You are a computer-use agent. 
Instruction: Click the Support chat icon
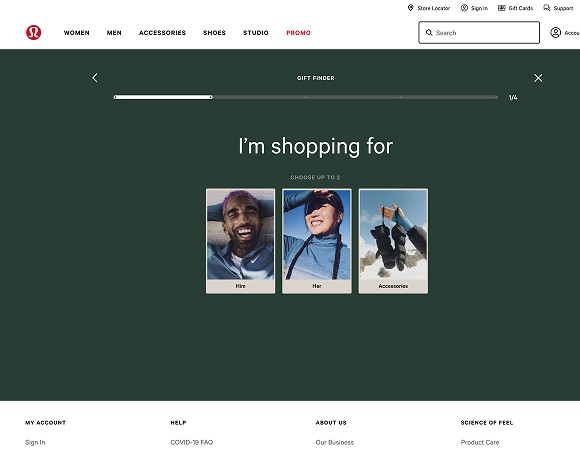[547, 8]
